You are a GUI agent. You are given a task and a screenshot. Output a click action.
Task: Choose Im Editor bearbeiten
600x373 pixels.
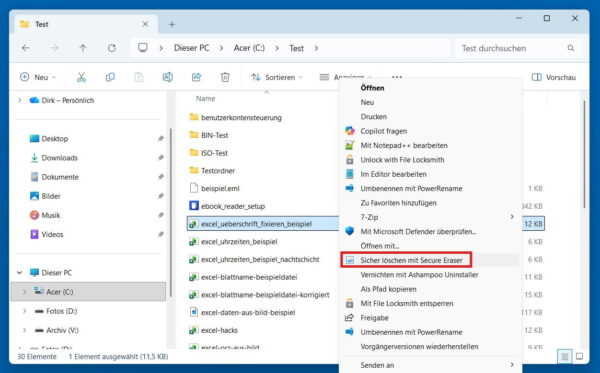pos(393,174)
